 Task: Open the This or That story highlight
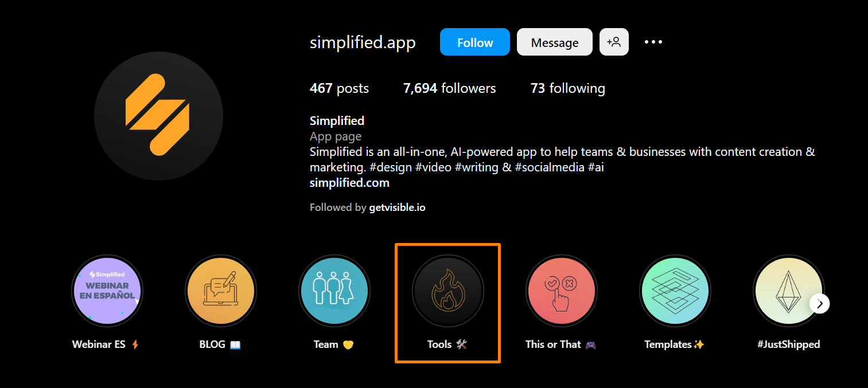coord(561,291)
